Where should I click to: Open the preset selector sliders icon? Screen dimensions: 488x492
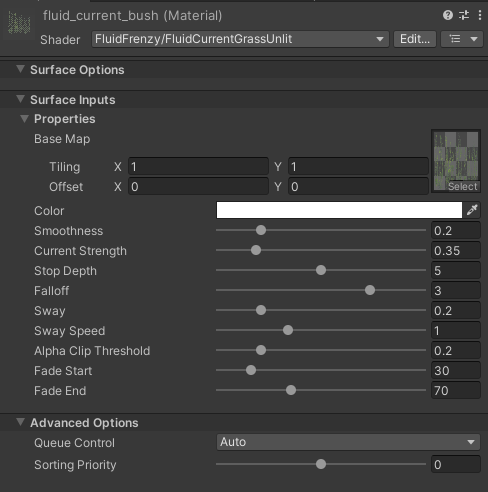[x=464, y=15]
